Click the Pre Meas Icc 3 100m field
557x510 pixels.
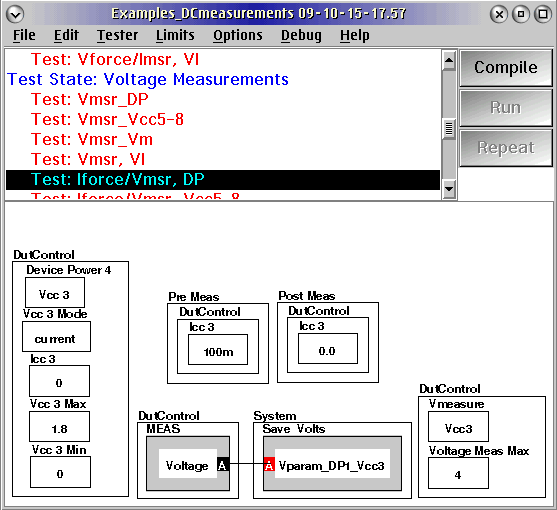point(218,349)
